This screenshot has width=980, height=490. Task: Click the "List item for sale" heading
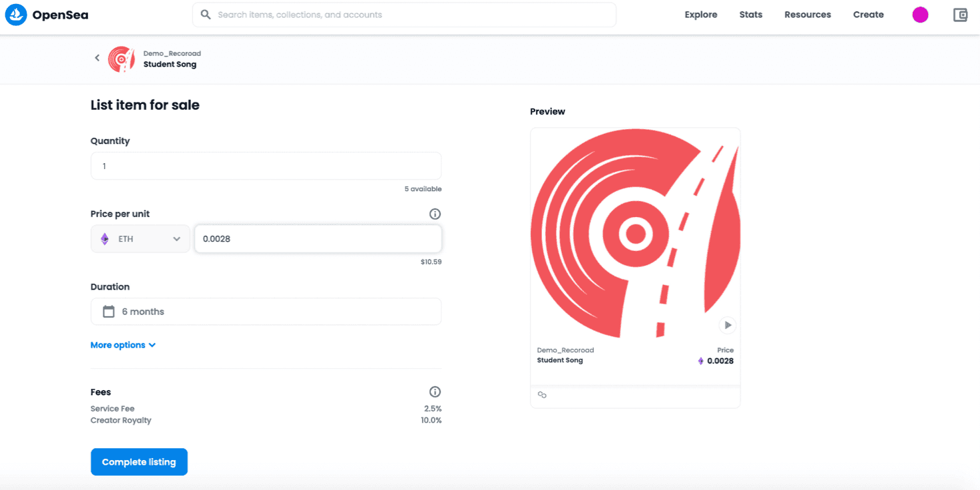pyautogui.click(x=145, y=105)
